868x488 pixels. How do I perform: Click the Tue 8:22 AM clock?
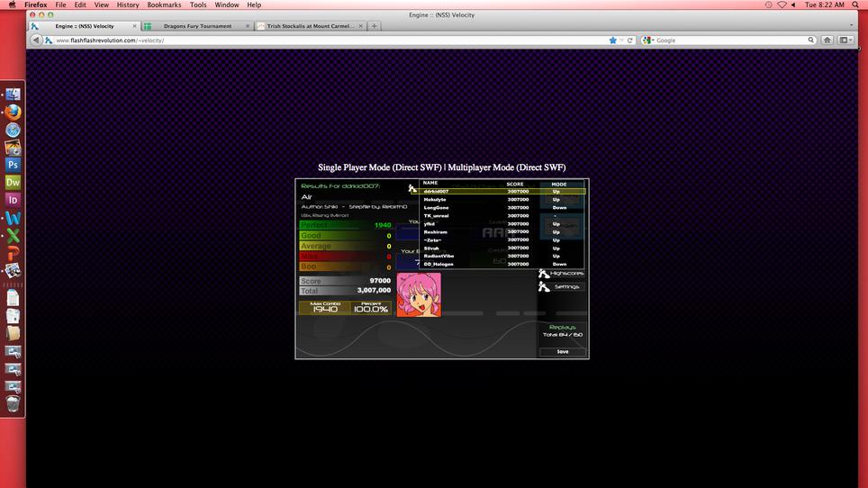pos(824,5)
